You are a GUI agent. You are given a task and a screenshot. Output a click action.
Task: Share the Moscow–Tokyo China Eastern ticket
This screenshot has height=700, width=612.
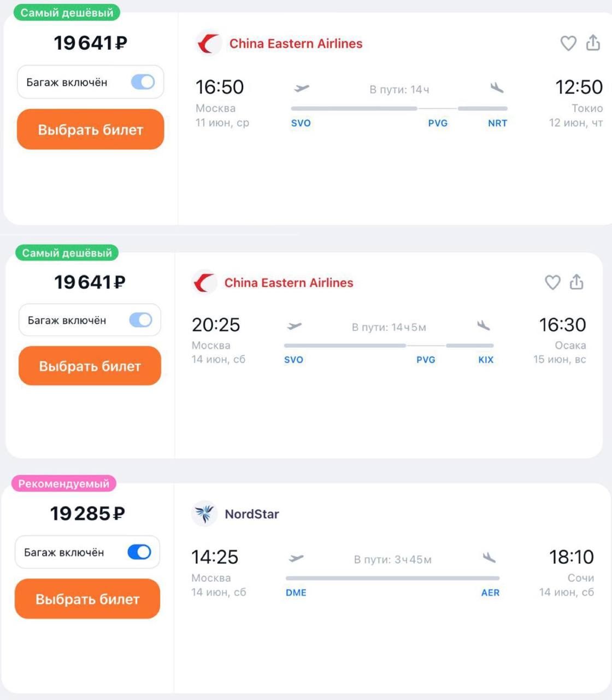[593, 43]
